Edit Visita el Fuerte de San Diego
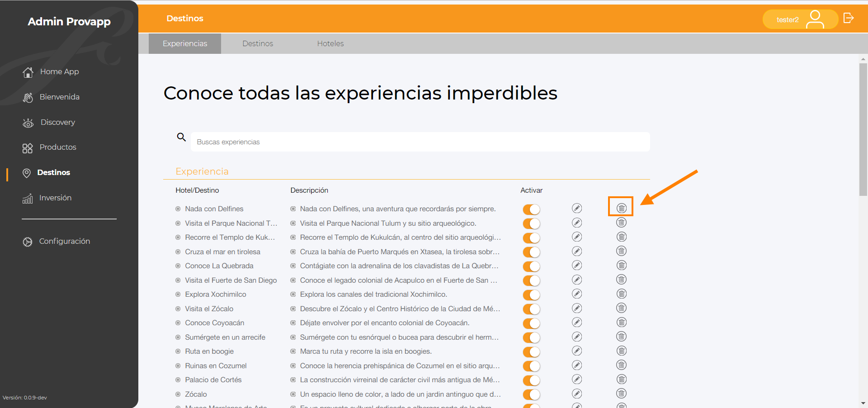 (577, 280)
